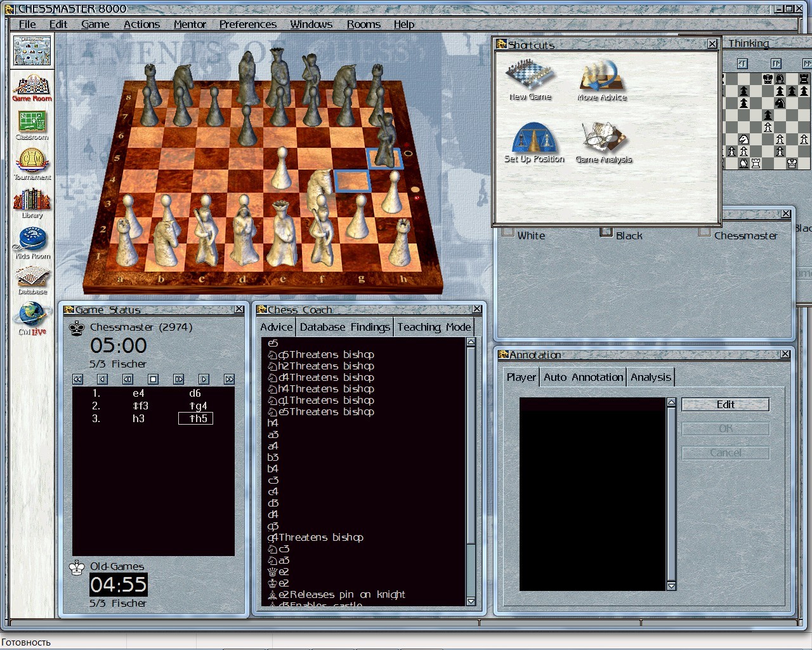Open the Teaching Mode tab
The width and height of the screenshot is (812, 650).
click(434, 327)
